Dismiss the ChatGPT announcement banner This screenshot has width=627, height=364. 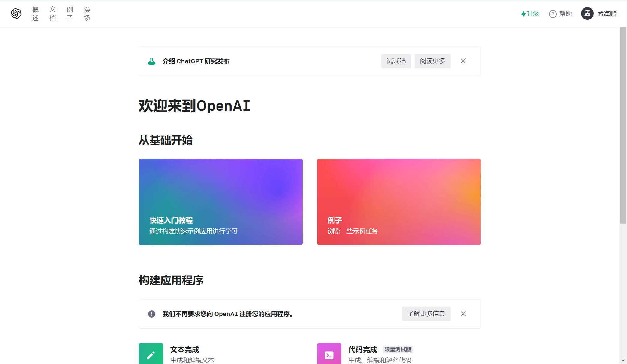(463, 61)
